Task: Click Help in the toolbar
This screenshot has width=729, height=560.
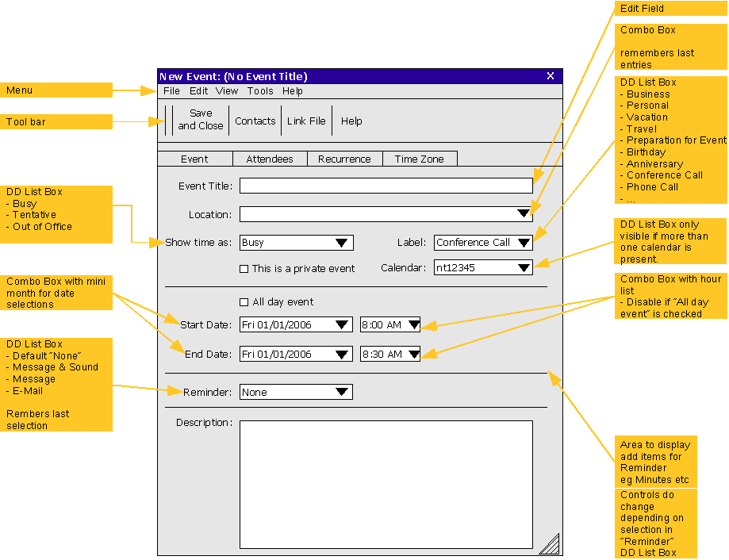Action: tap(351, 121)
